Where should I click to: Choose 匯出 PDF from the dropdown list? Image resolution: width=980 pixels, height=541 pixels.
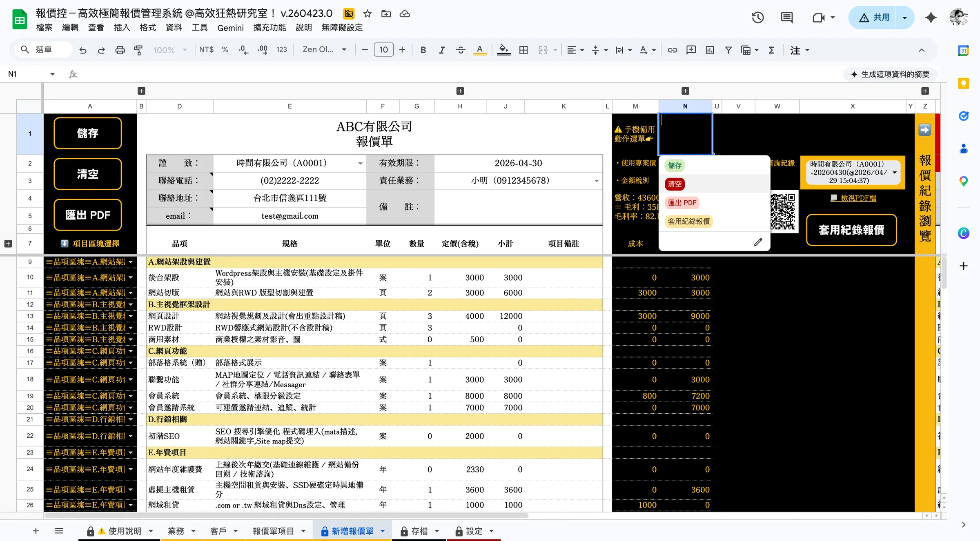click(682, 203)
